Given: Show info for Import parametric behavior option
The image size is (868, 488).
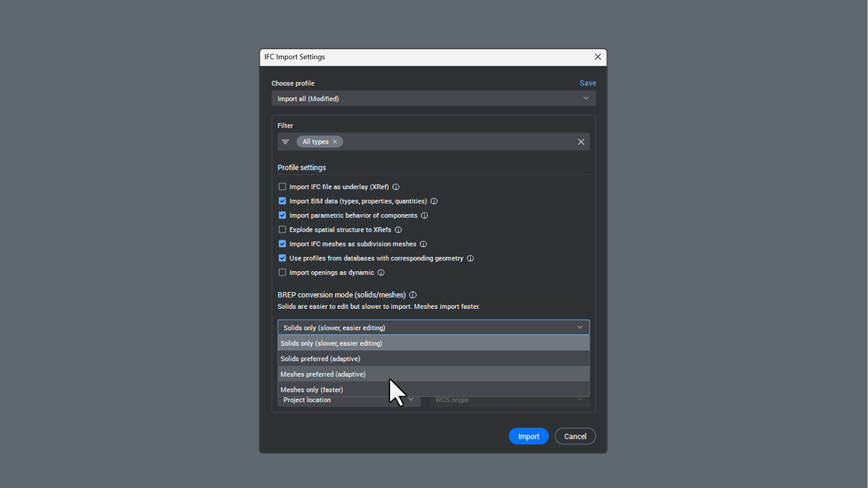Looking at the screenshot, I should pos(424,215).
